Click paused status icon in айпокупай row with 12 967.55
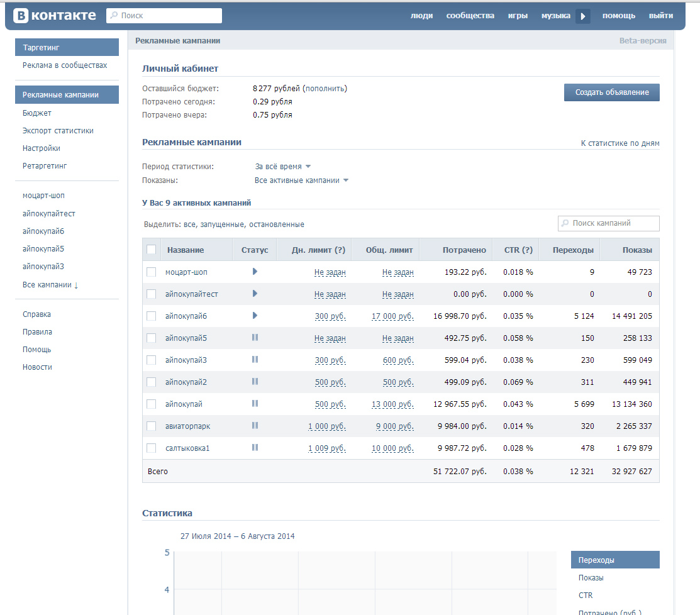 [x=255, y=404]
